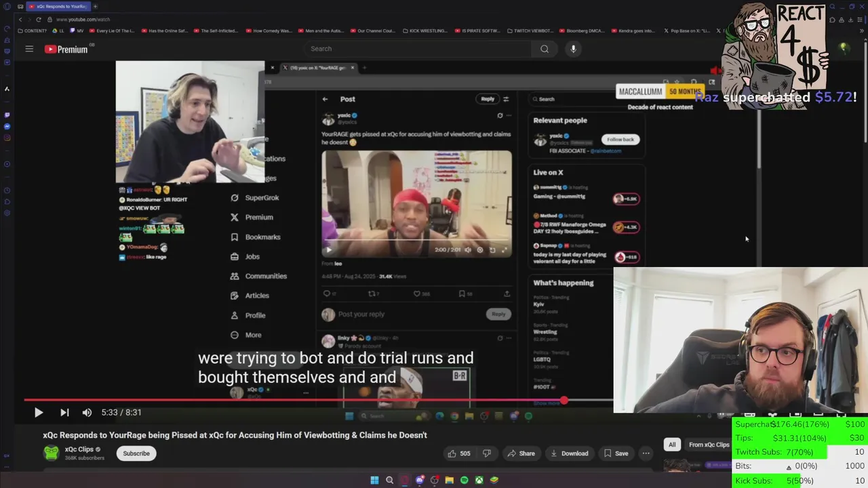Open browser settings gear in sidebar
Viewport: 868px width, 488px height.
coord(7,213)
